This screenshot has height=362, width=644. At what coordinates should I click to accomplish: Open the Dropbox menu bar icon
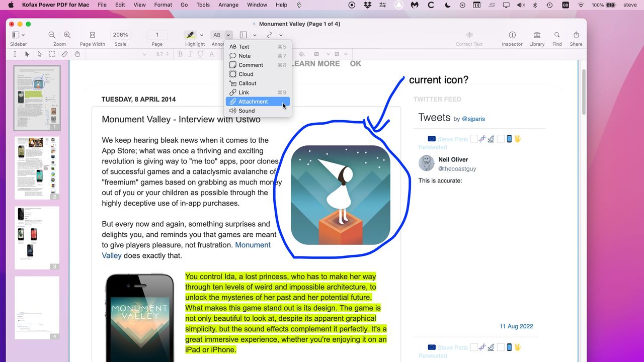pos(367,5)
